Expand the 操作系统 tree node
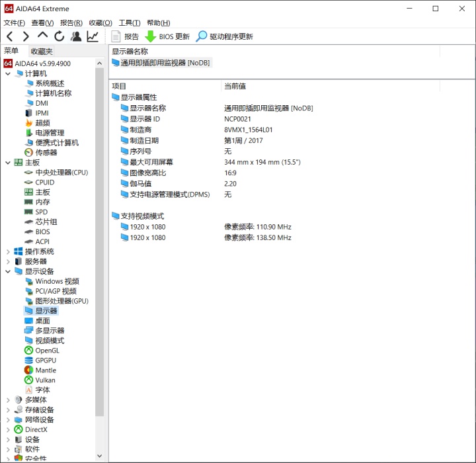Screen dimensions: 476x463 tap(8, 251)
